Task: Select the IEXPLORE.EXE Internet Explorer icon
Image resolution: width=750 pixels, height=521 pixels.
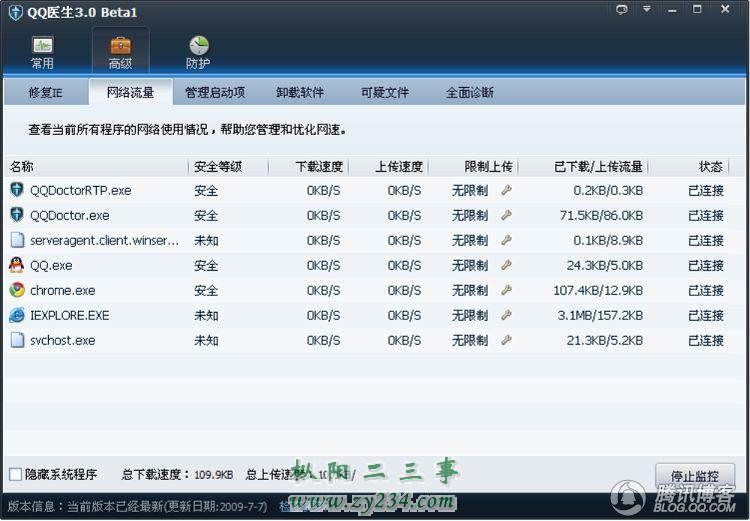Action: point(17,315)
